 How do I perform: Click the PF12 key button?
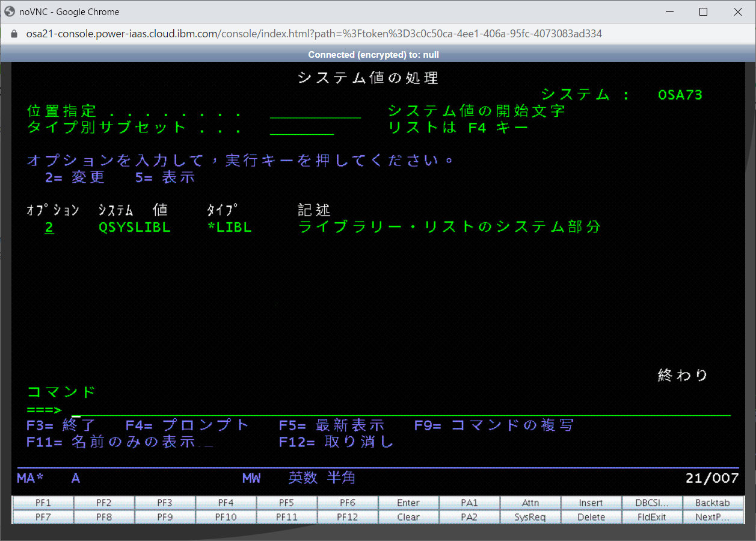(x=348, y=517)
